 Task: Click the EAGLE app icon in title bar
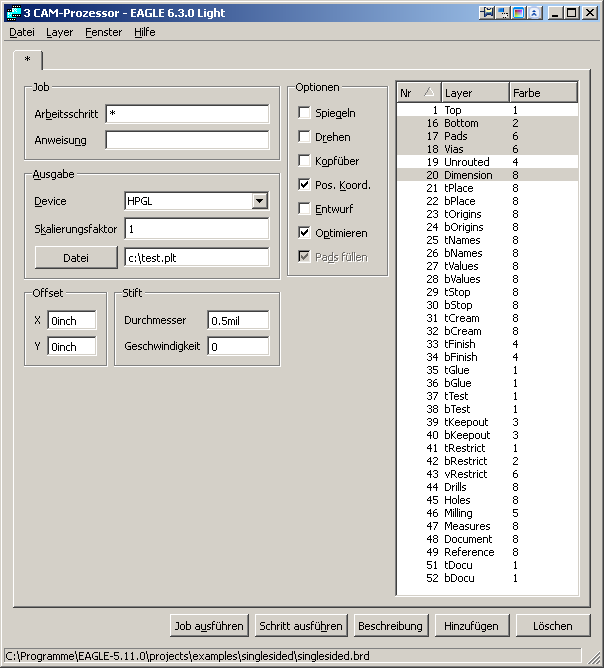pyautogui.click(x=14, y=13)
